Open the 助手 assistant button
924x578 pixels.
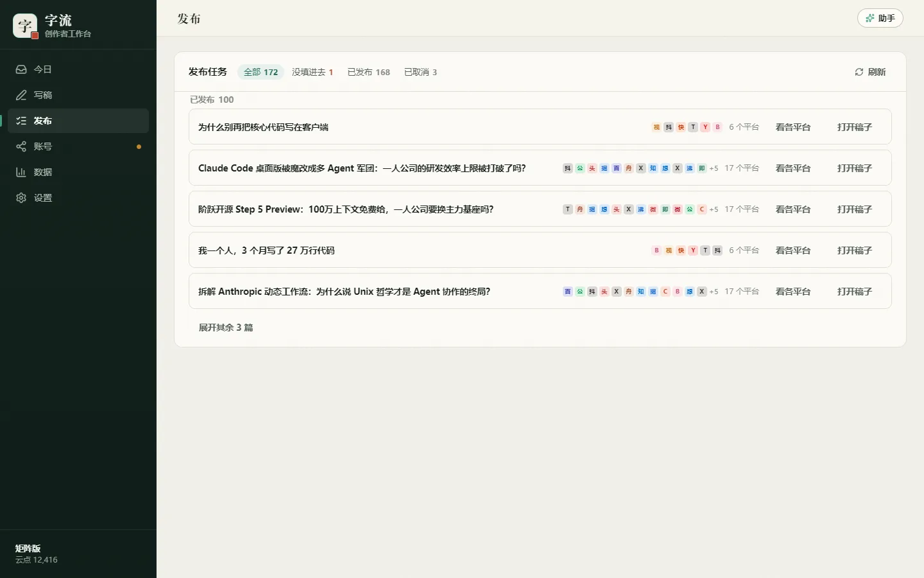(x=880, y=18)
